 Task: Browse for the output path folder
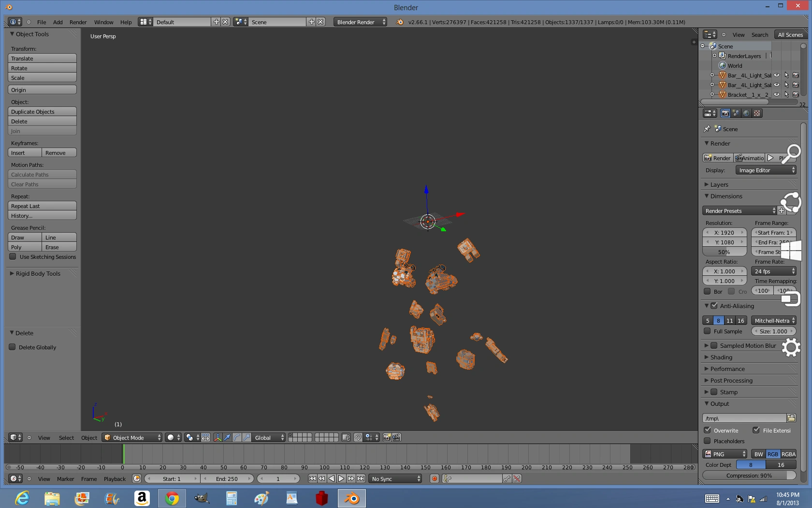click(791, 418)
